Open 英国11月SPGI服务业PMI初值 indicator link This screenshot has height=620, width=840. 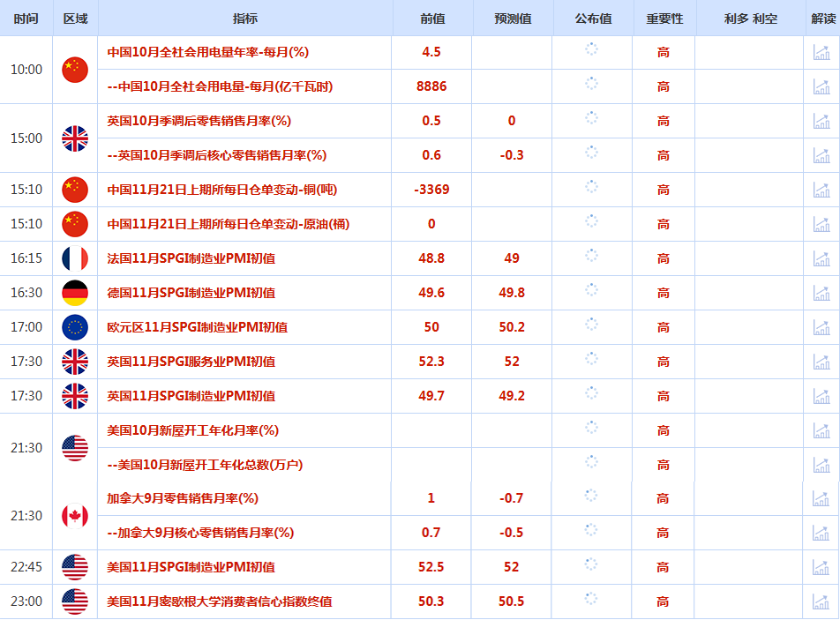tap(191, 362)
